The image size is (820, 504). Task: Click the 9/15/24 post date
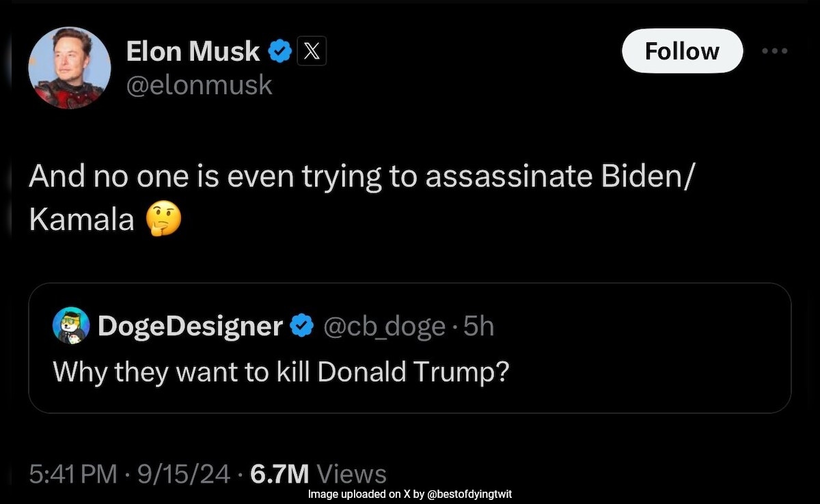click(182, 473)
